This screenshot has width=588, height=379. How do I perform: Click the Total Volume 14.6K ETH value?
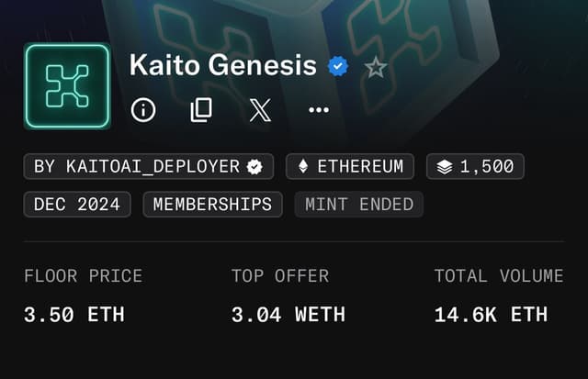coord(491,315)
